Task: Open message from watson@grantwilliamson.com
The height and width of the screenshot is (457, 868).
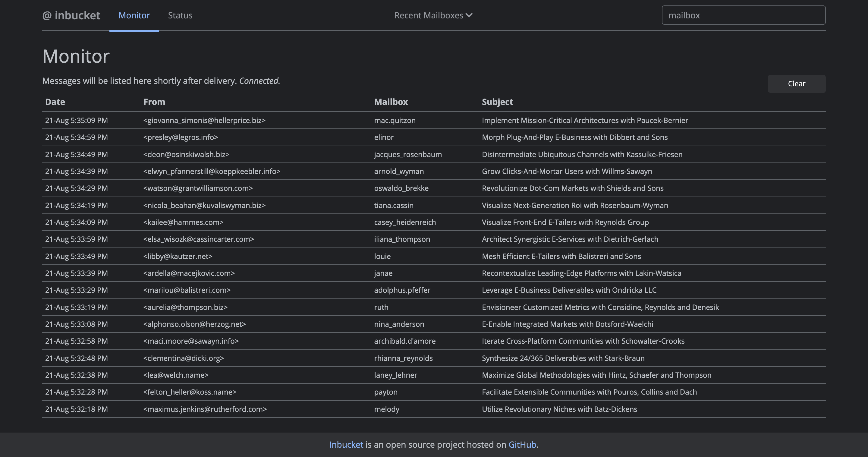Action: coord(198,188)
